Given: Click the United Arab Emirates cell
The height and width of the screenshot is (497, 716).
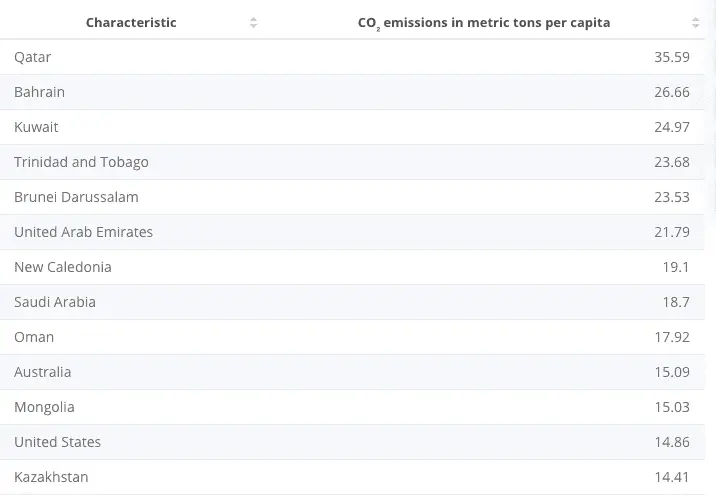Looking at the screenshot, I should (84, 232).
